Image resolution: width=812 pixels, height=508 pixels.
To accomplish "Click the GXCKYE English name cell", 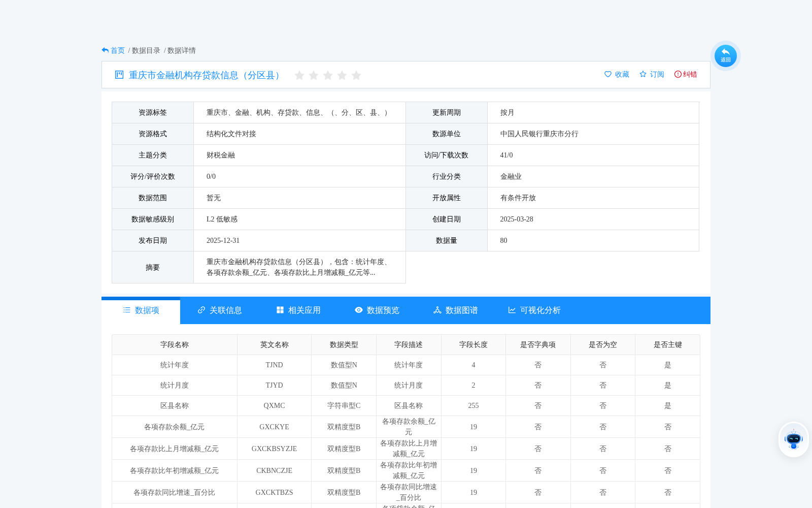I will 275,427.
